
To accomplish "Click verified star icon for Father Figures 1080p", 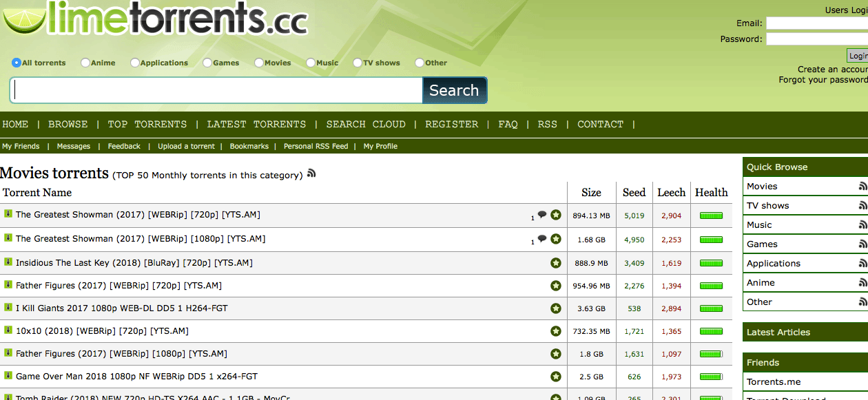I will pos(556,354).
